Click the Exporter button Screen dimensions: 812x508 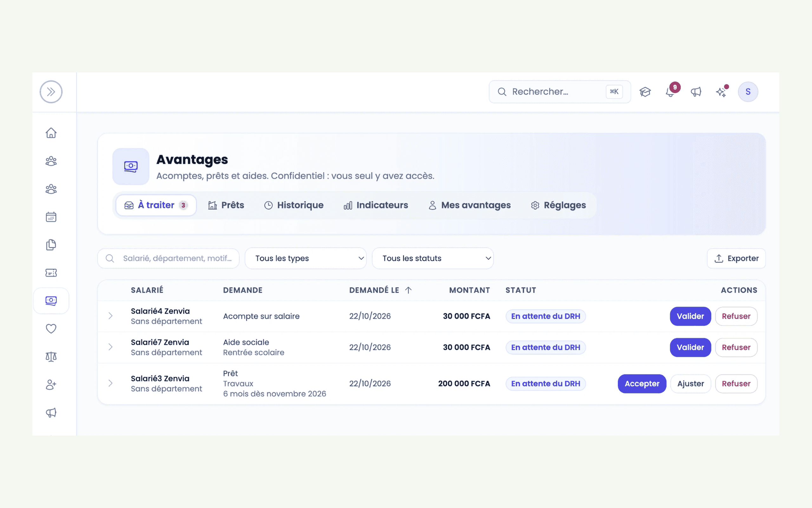click(x=736, y=258)
